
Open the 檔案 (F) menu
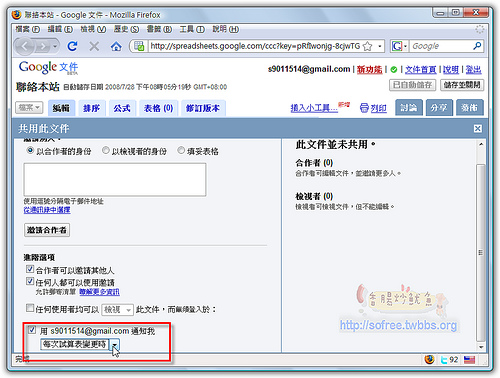pyautogui.click(x=28, y=29)
